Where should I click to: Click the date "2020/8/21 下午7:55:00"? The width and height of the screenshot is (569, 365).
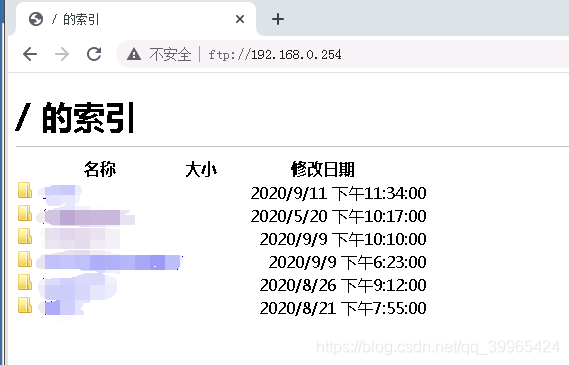coord(343,308)
